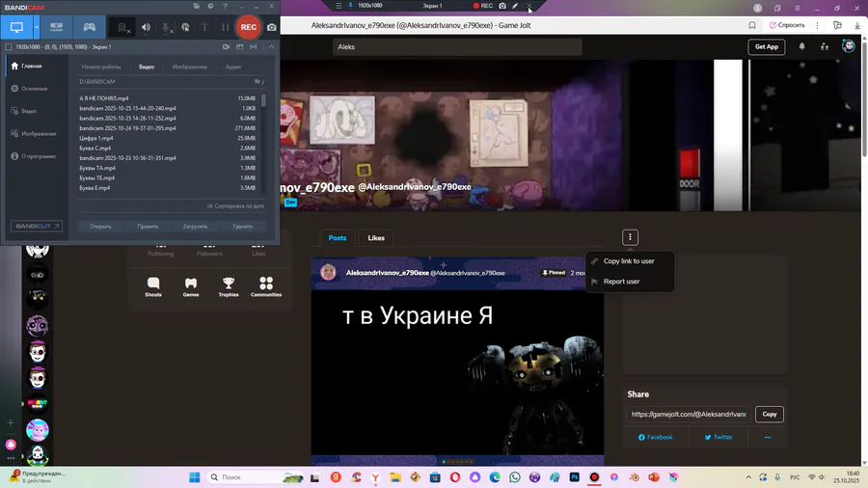Image resolution: width=868 pixels, height=488 pixels.
Task: Click the Загрузить button
Action: [x=195, y=227]
